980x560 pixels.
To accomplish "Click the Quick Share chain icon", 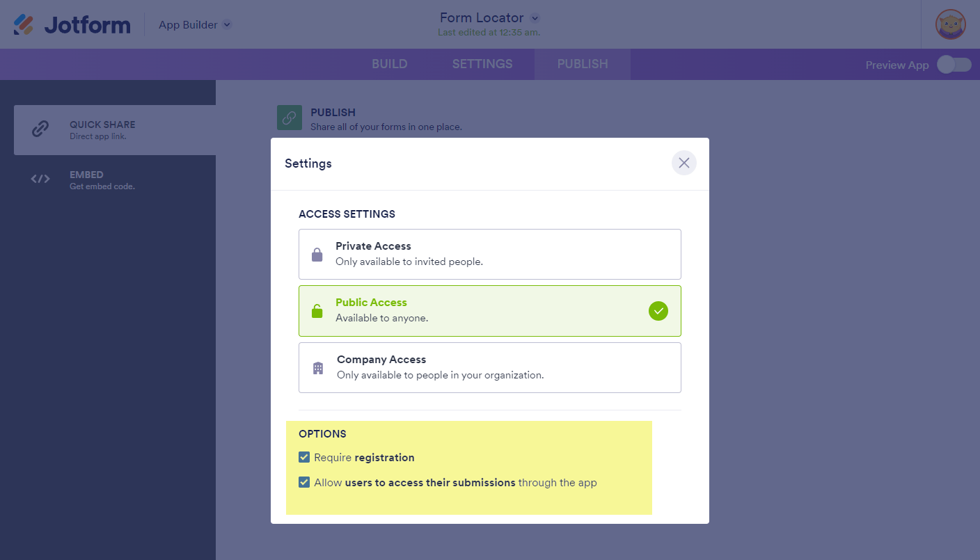I will pyautogui.click(x=40, y=129).
